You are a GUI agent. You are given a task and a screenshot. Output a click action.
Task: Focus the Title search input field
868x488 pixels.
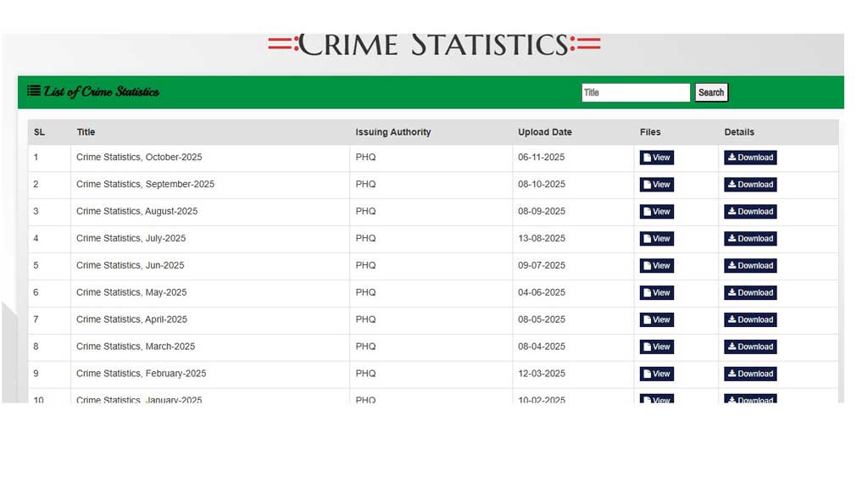[x=635, y=92]
